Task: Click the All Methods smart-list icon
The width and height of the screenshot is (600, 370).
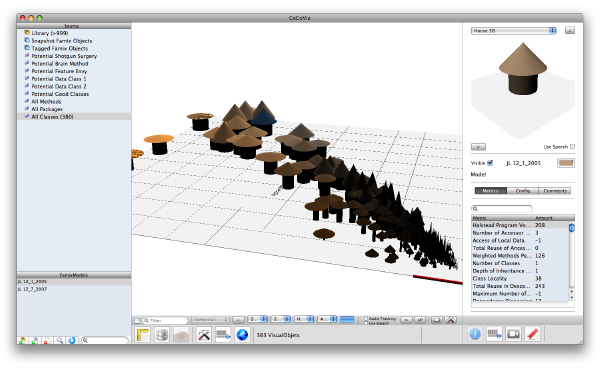Action: click(x=27, y=101)
